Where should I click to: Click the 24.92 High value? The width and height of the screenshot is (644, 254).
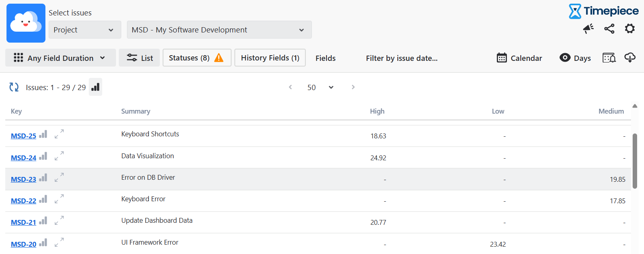(378, 158)
